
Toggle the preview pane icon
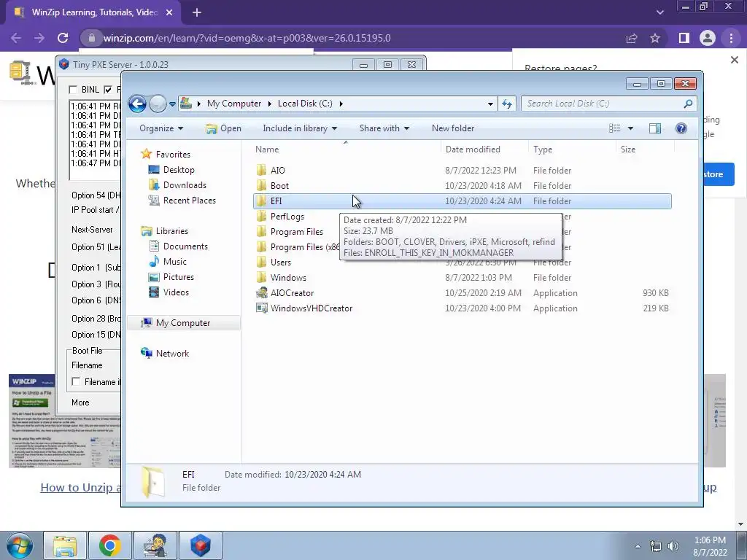655,128
